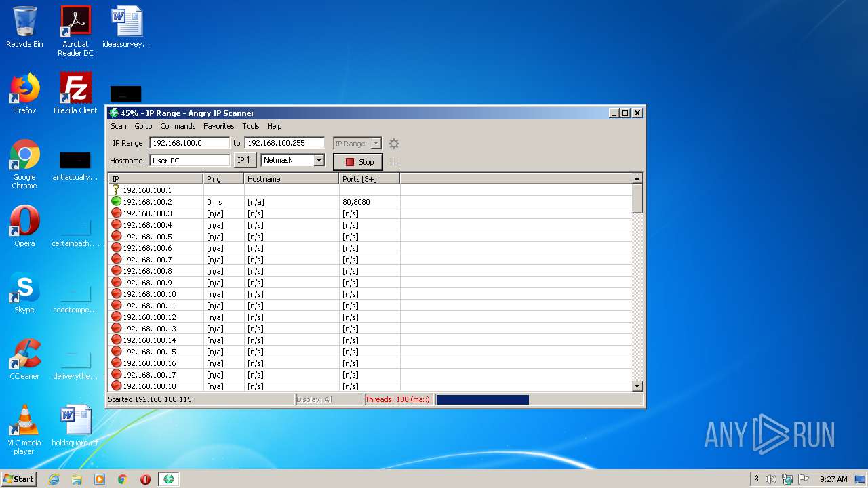Open Acrobat Reader DC desktop icon
868x488 pixels.
pyautogui.click(x=75, y=31)
